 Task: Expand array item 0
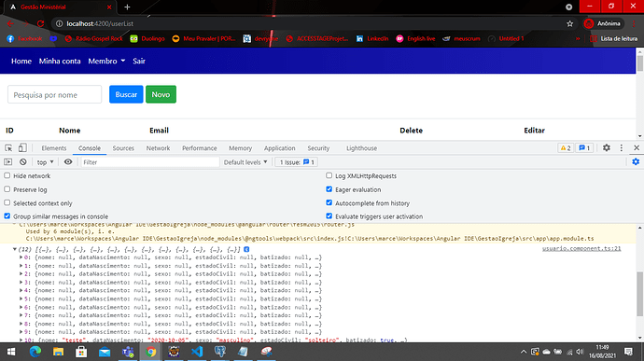tap(21, 257)
